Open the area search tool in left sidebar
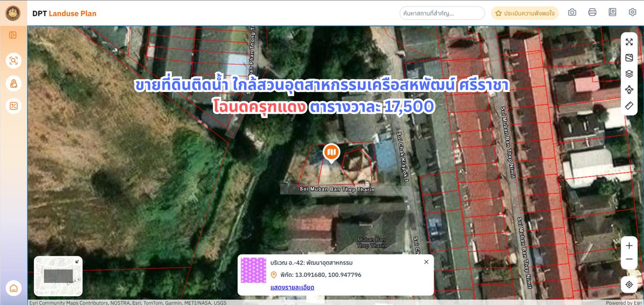Screen dimensions: 644x305 [13, 61]
